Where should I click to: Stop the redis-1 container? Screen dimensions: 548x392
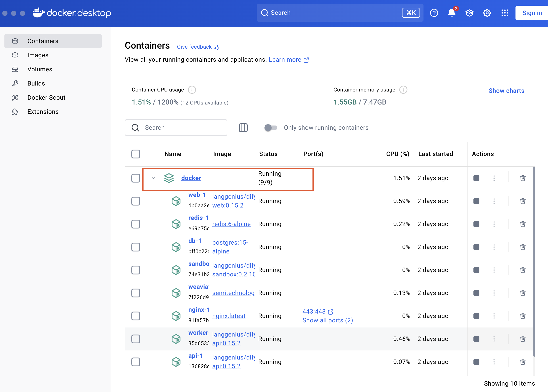click(476, 224)
